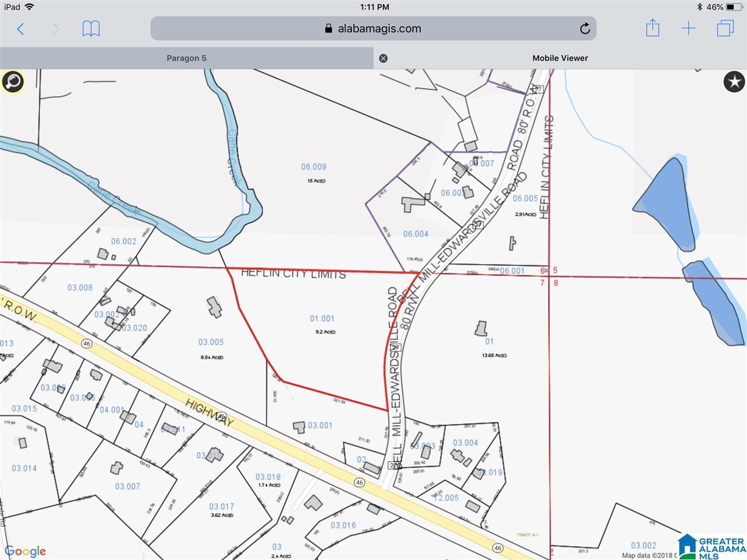Click the HIGHWAY road label
747x560 pixels.
[x=210, y=413]
